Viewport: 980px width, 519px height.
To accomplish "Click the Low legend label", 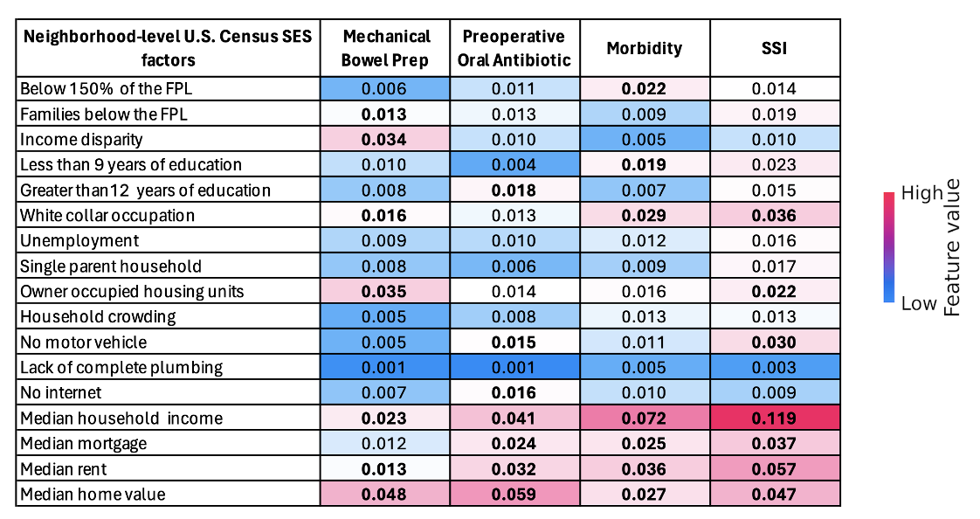I will click(x=920, y=302).
